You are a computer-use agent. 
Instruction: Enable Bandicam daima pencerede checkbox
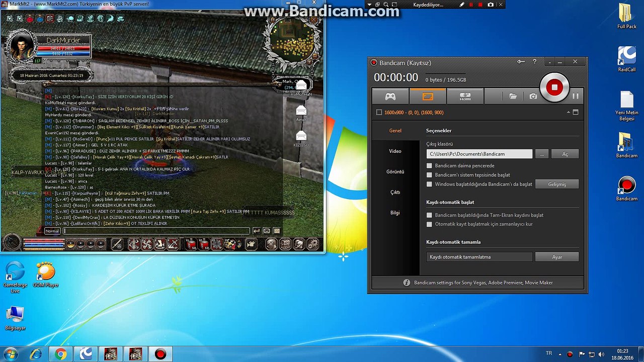click(x=429, y=165)
